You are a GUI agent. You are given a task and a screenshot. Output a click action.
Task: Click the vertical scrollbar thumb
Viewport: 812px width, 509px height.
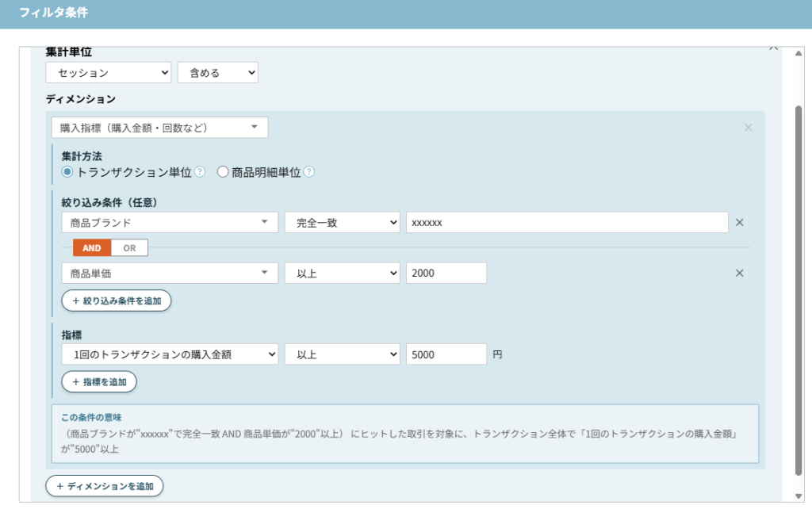point(799,290)
